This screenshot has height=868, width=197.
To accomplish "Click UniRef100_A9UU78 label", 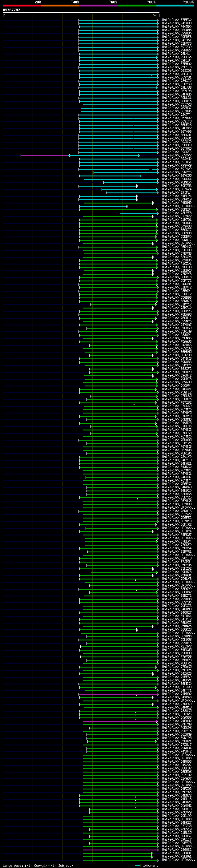I will point(177,572).
